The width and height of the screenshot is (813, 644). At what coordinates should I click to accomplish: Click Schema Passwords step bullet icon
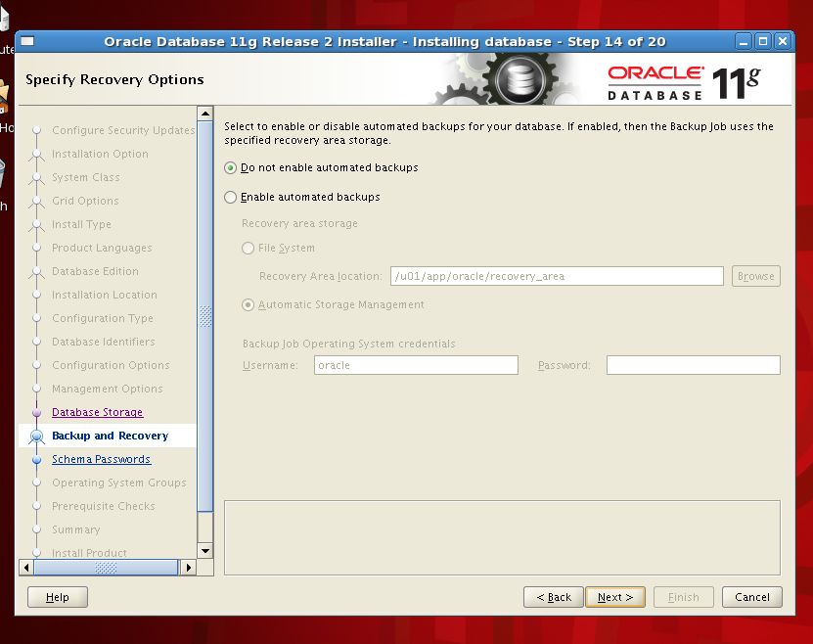pyautogui.click(x=37, y=460)
